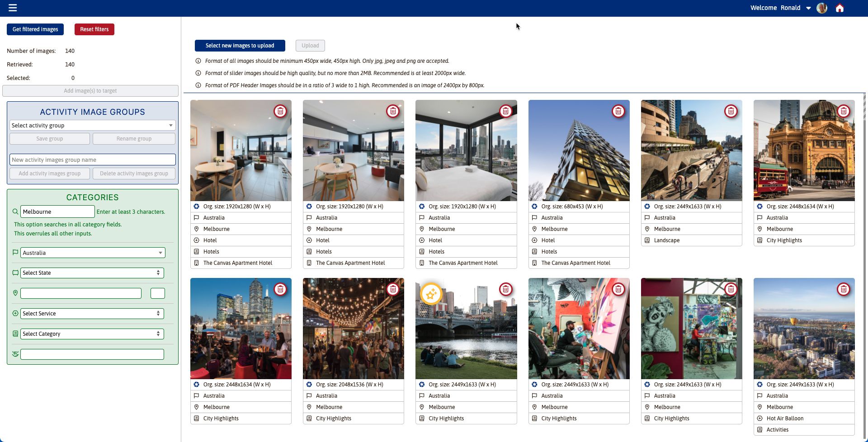
Task: Click info icon beside PDF Header Images note
Action: pos(198,85)
